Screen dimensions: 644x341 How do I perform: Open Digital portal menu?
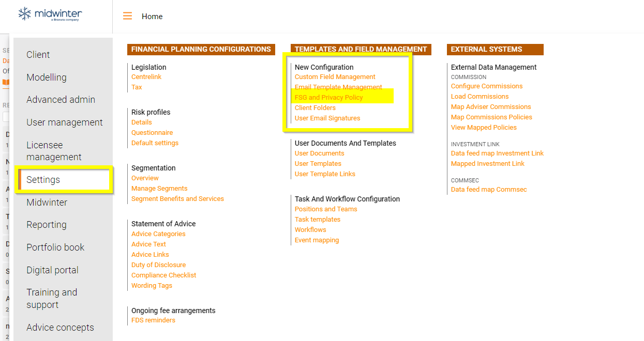click(x=53, y=270)
